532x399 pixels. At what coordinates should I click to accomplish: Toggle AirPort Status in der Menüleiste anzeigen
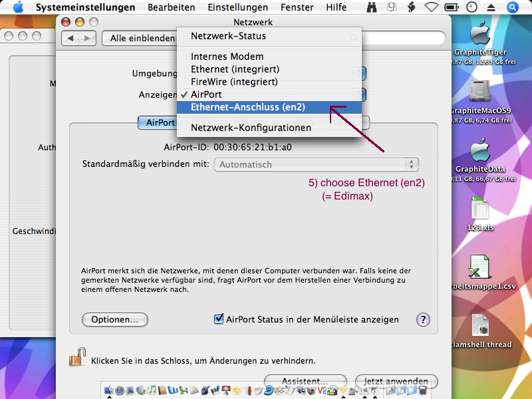tap(219, 319)
